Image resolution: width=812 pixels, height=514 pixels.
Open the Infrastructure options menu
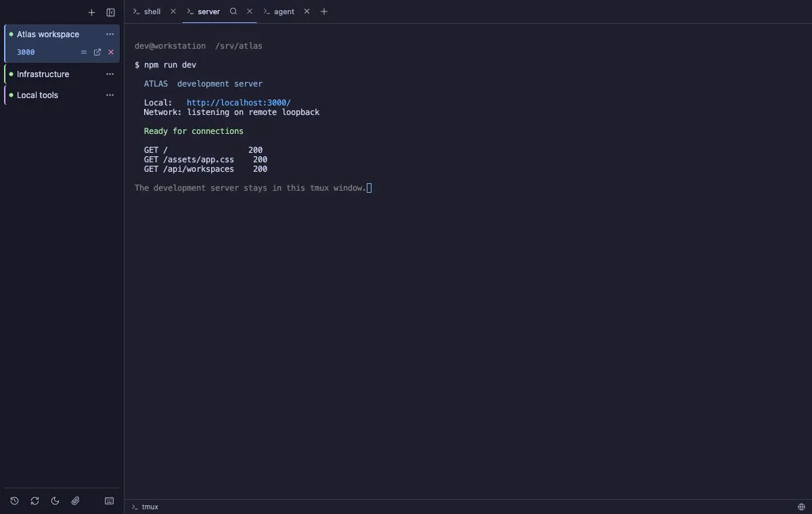(110, 74)
